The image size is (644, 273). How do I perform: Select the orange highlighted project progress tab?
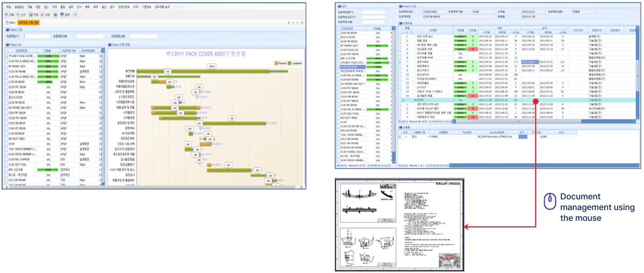coord(28,23)
